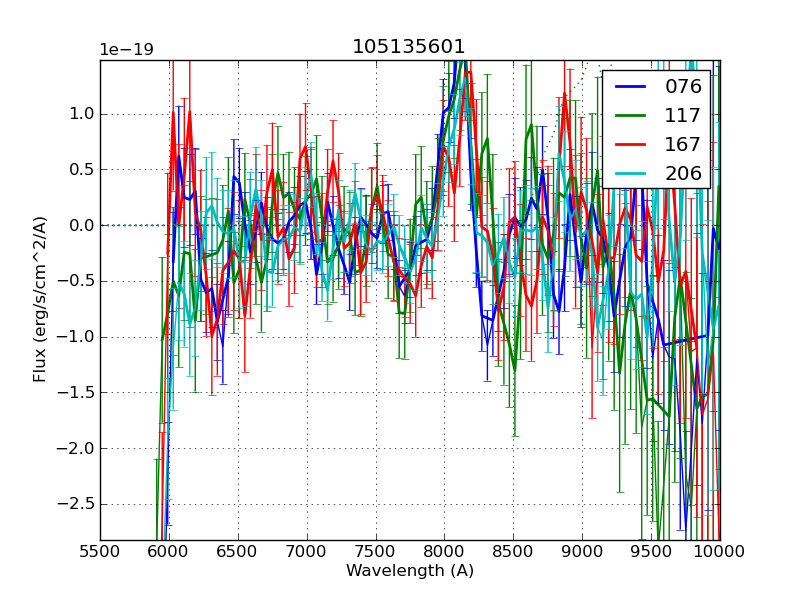
Task: Click the 10000 x-axis tick label
Action: 720,550
